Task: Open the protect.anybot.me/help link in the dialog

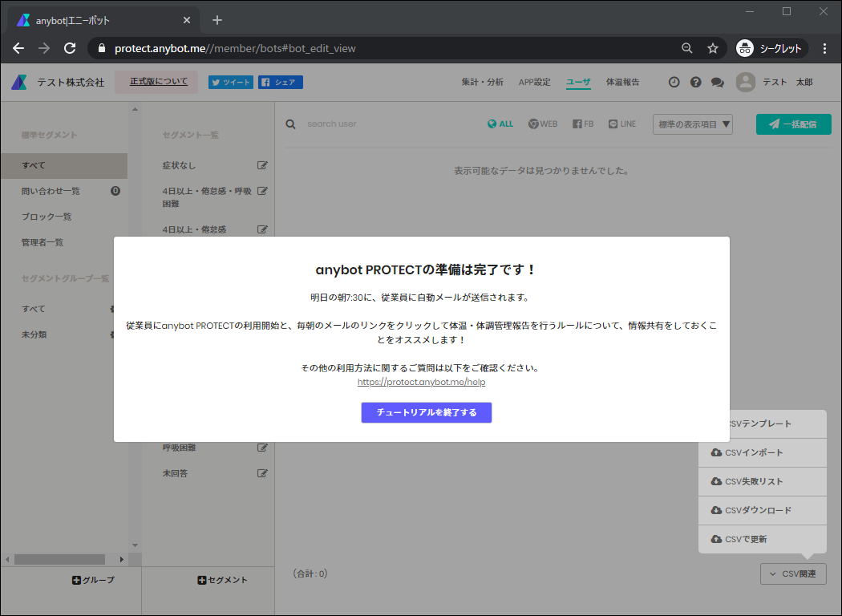Action: (421, 382)
